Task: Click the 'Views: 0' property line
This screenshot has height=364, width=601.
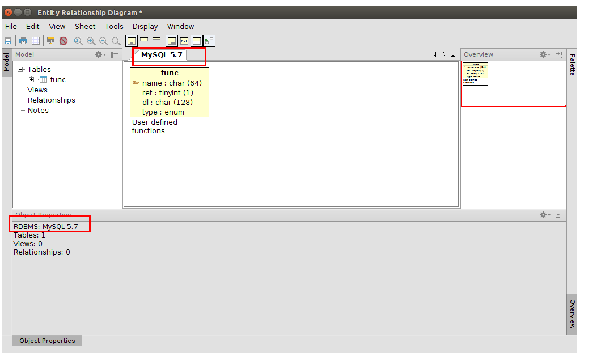Action: tap(28, 244)
